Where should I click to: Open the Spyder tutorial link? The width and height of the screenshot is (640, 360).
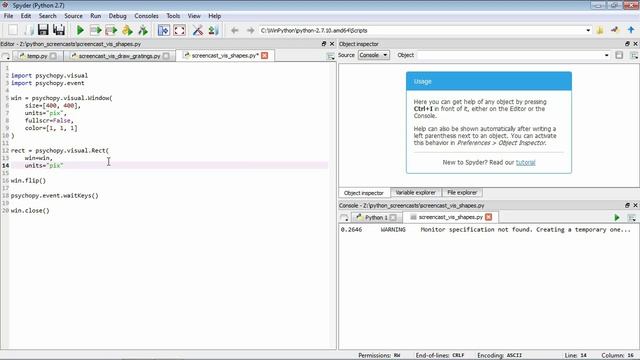coord(525,162)
